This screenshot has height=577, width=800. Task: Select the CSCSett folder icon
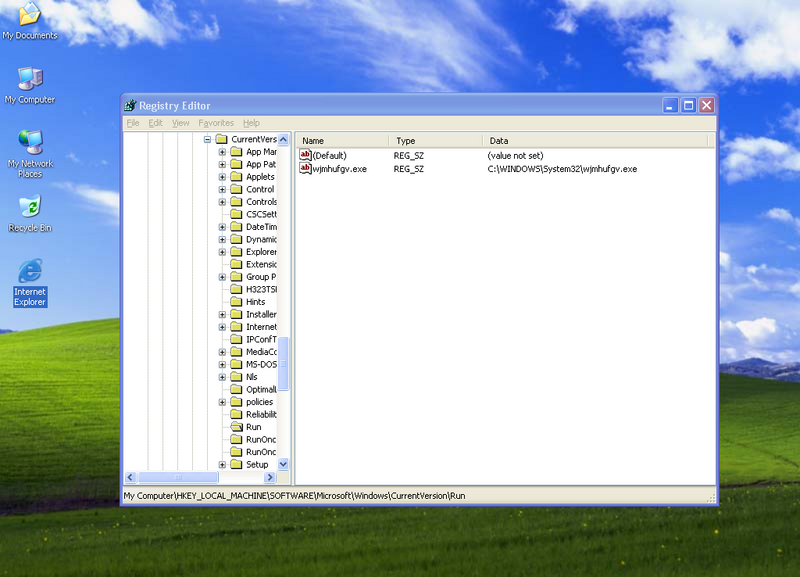click(236, 214)
